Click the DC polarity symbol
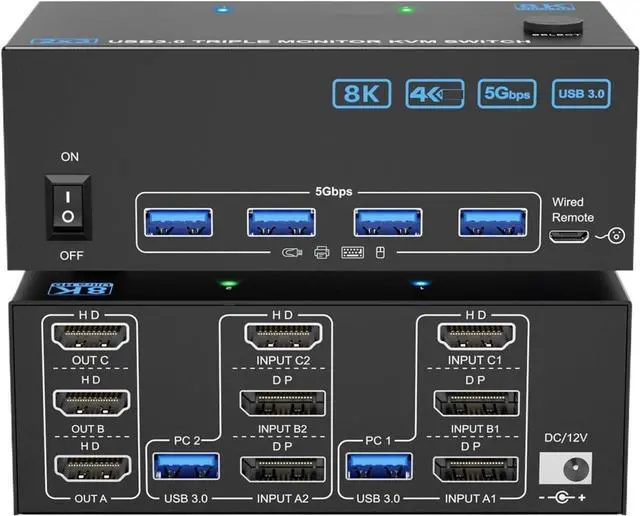This screenshot has width=640, height=516. (x=562, y=498)
